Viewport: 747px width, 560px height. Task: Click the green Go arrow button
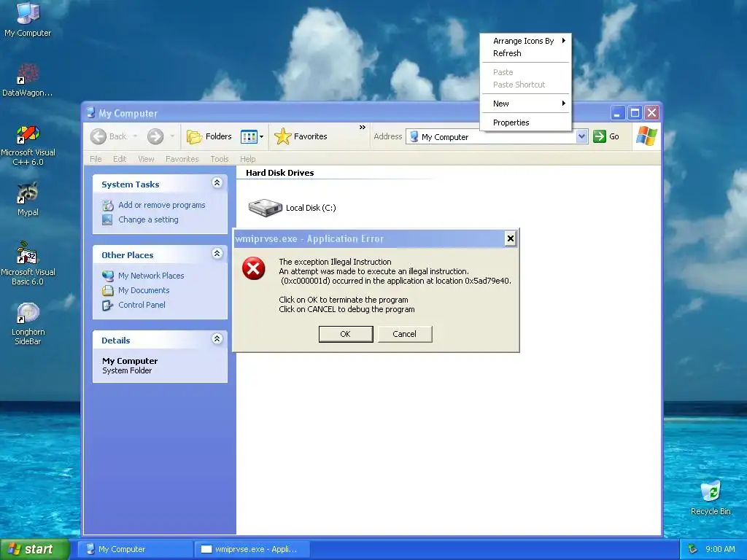600,136
